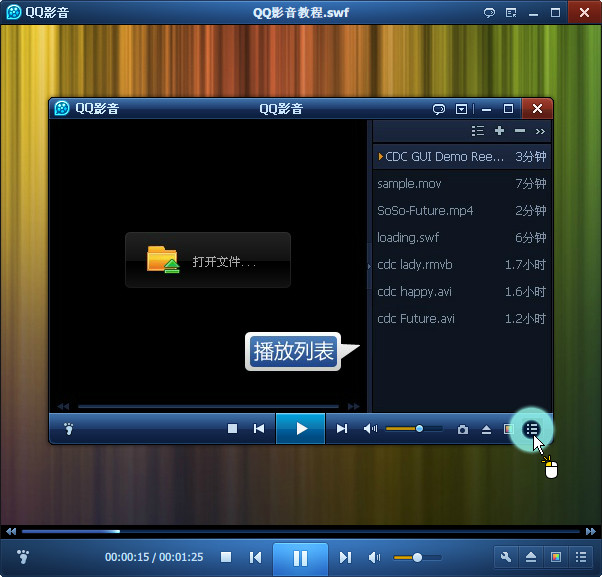Select sample.mov in the playlist

(x=462, y=184)
